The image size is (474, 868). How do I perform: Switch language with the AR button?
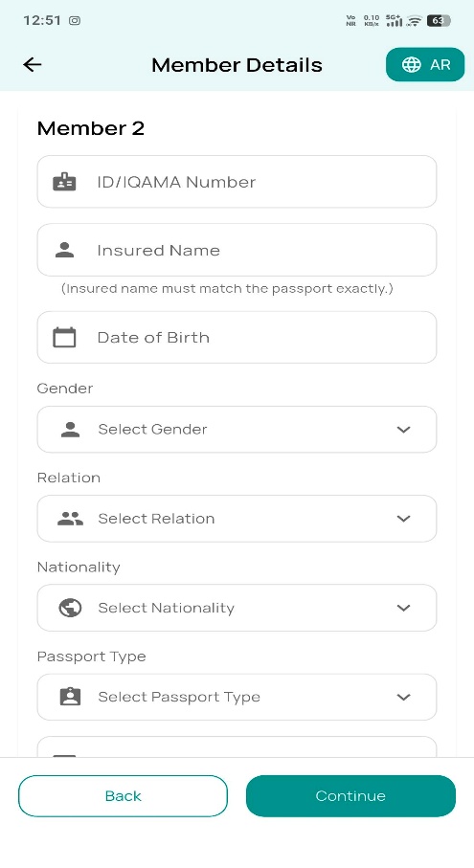425,65
